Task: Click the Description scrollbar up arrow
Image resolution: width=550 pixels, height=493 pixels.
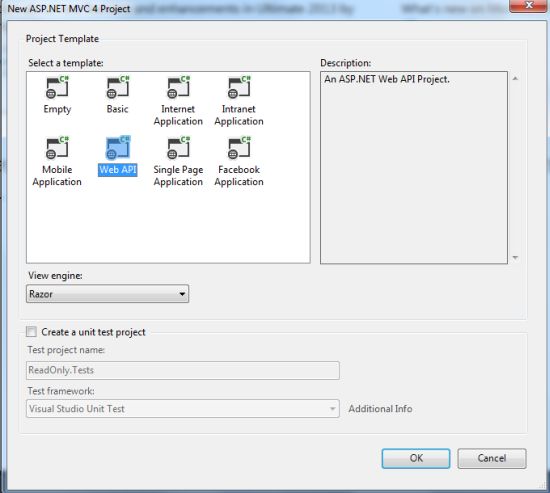Action: 515,79
